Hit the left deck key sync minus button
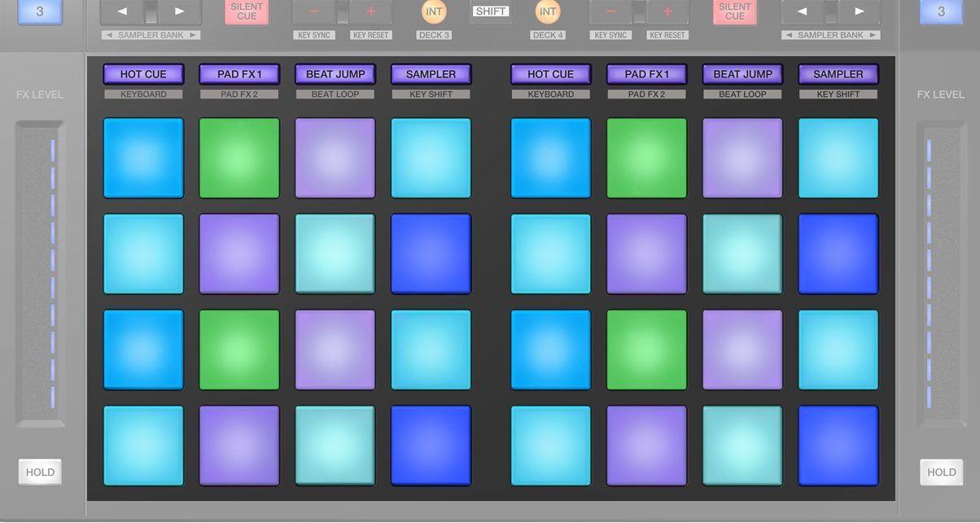Screen dimensions: 980x523 pyautogui.click(x=313, y=12)
